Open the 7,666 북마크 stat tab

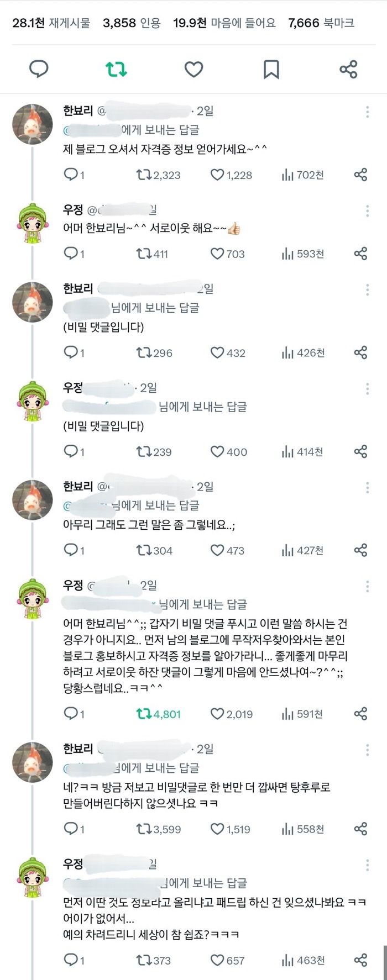pyautogui.click(x=321, y=23)
